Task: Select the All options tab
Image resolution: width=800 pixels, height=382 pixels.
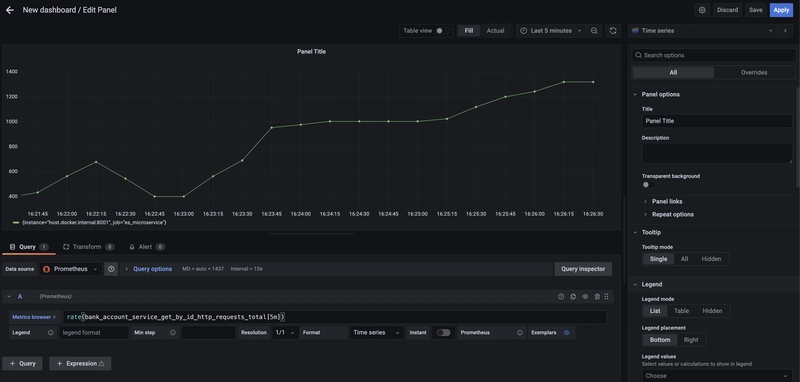Action: click(x=673, y=72)
